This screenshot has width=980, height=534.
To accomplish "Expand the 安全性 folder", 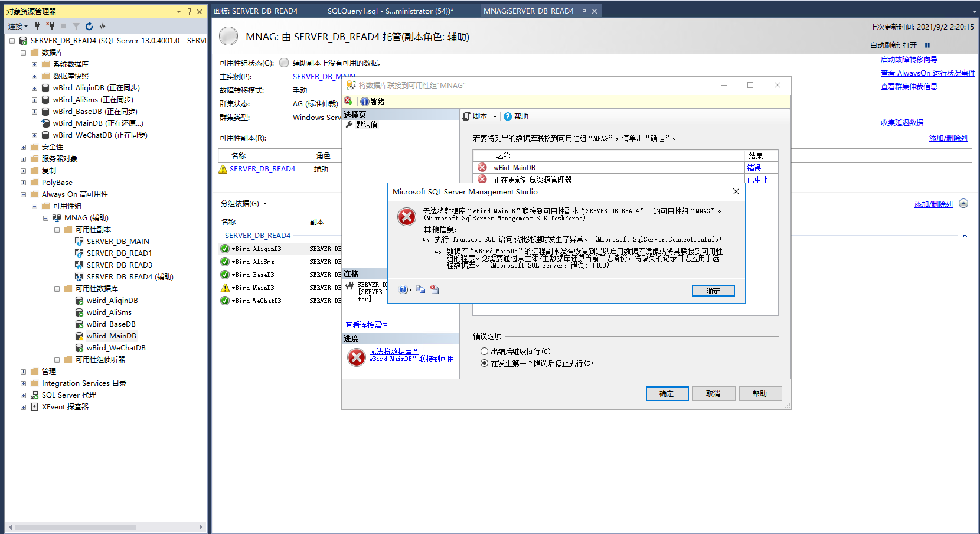I will [23, 147].
